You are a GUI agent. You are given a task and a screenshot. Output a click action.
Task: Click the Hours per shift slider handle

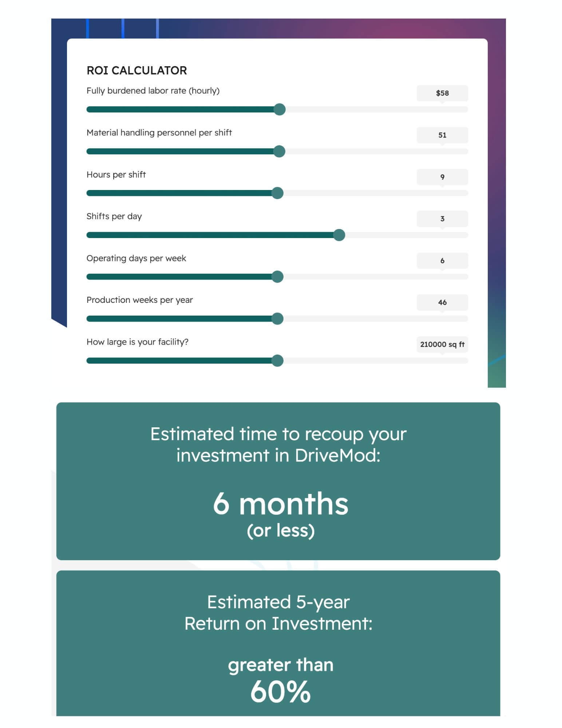coord(277,193)
